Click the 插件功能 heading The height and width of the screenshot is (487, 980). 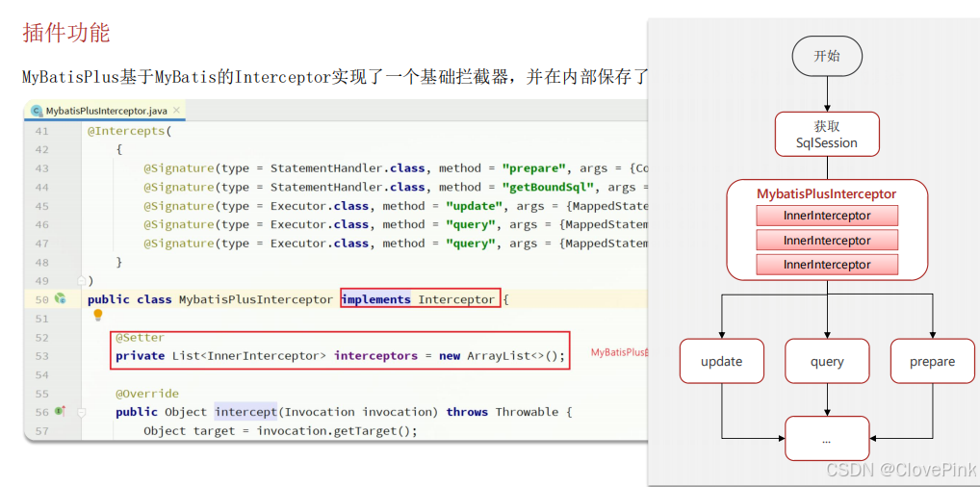pos(66,32)
